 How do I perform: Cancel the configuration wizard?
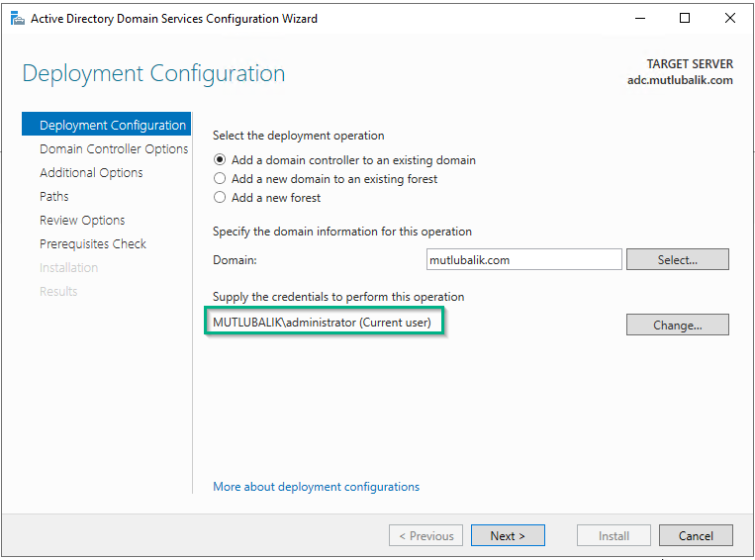696,535
